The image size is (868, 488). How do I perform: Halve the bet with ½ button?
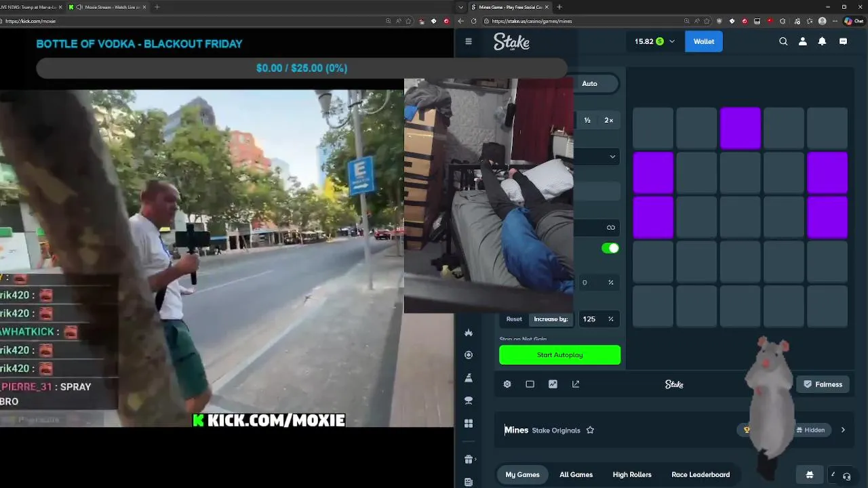coord(587,120)
